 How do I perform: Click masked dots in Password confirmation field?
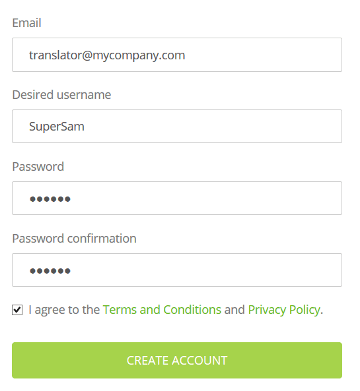point(50,271)
